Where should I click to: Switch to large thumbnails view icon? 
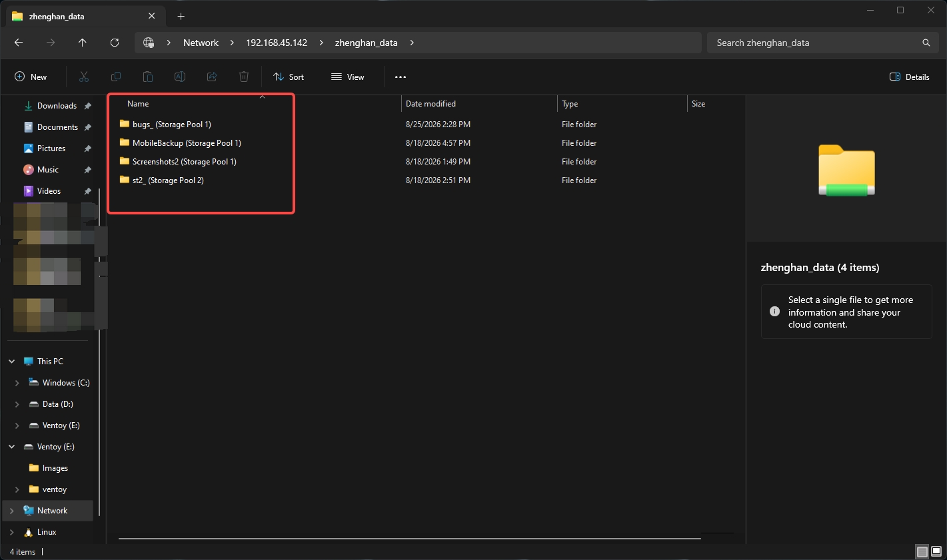936,552
